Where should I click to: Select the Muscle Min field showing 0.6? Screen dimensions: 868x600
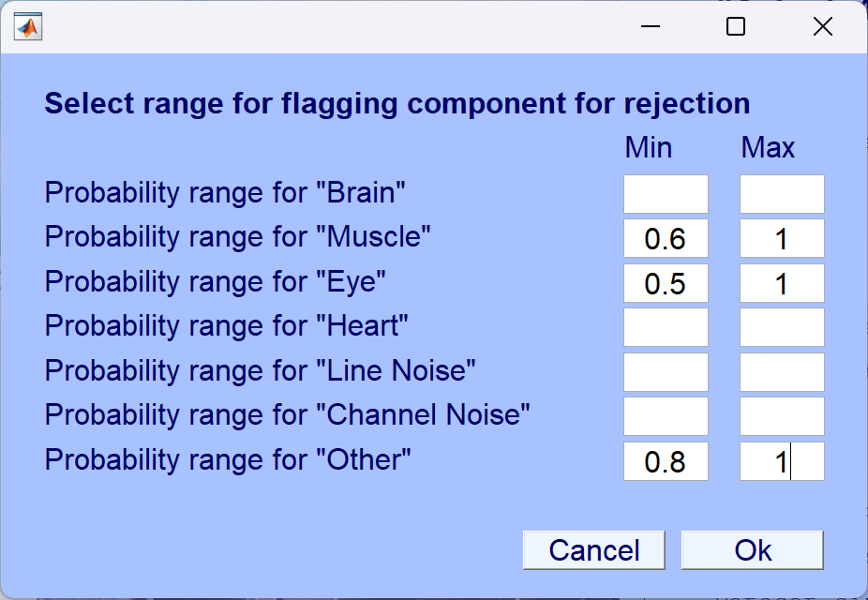(x=666, y=238)
